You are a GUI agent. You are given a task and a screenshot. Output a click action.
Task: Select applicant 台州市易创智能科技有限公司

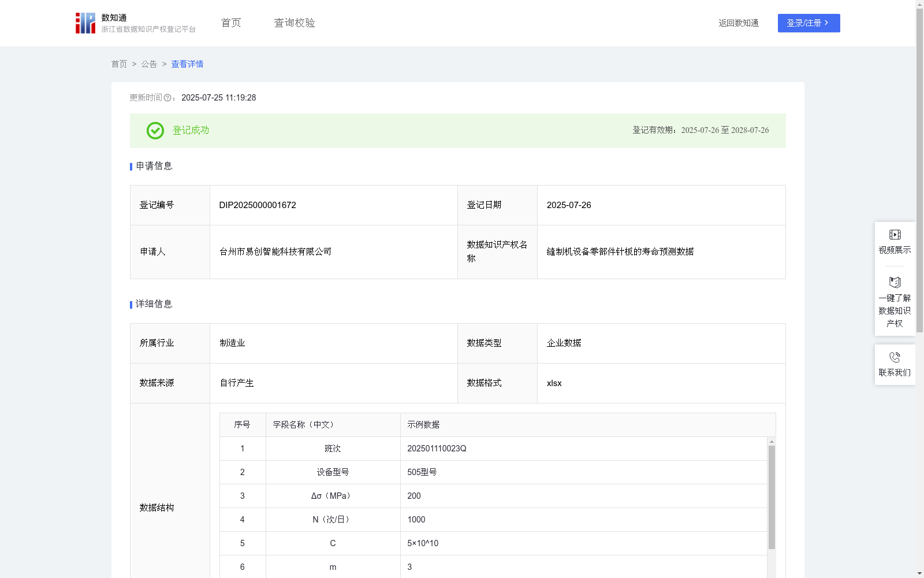275,252
